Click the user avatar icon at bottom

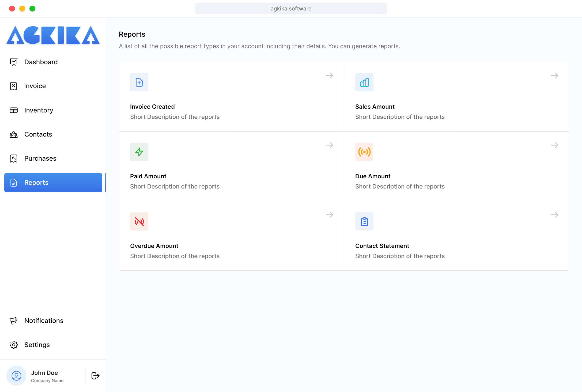(x=16, y=376)
